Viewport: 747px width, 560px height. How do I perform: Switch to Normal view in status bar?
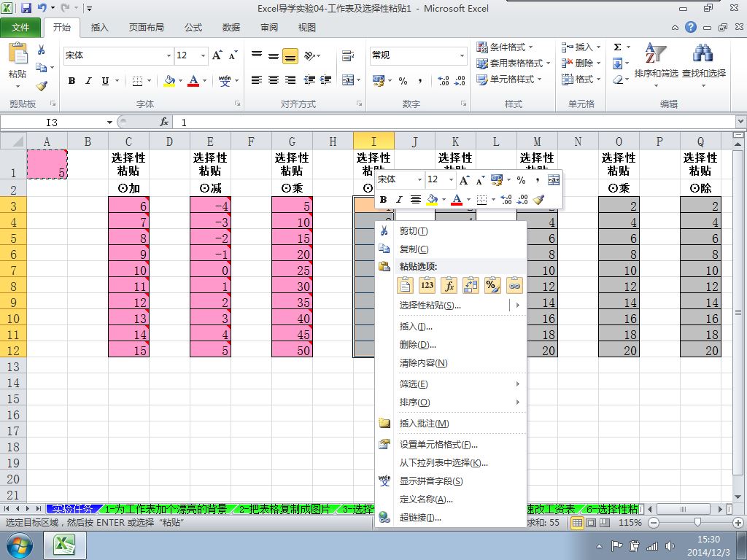[577, 522]
